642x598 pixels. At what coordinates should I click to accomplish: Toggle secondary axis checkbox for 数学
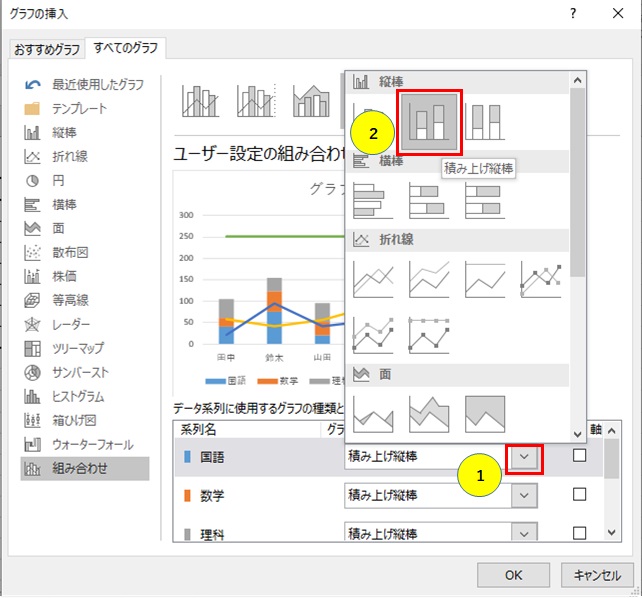(x=579, y=494)
